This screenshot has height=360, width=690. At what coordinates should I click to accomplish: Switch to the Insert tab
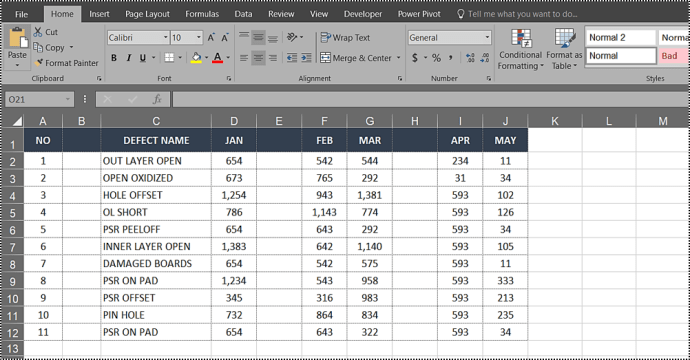point(99,14)
